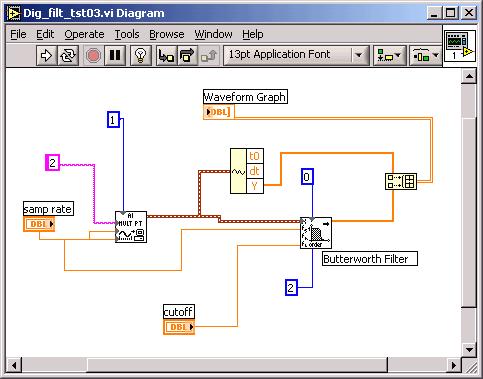483x379 pixels.
Task: Select the Waveform Graph DBL terminal
Action: click(x=219, y=112)
